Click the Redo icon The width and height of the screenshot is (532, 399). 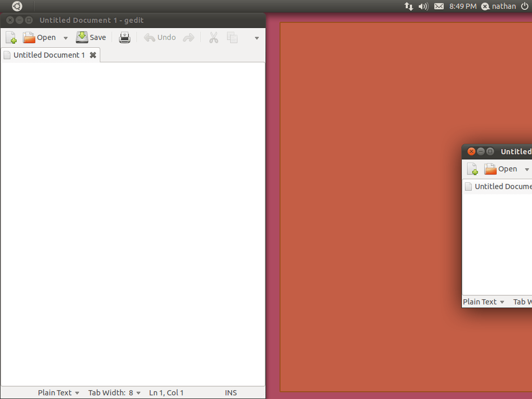pyautogui.click(x=188, y=37)
